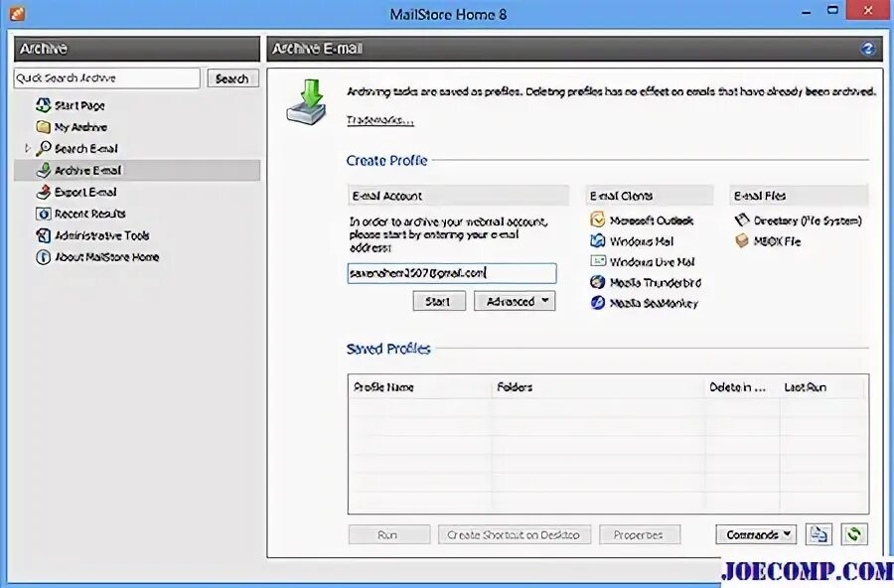Screen dimensions: 894x588
Task: Click the Windows Live Mail icon
Action: [x=598, y=261]
